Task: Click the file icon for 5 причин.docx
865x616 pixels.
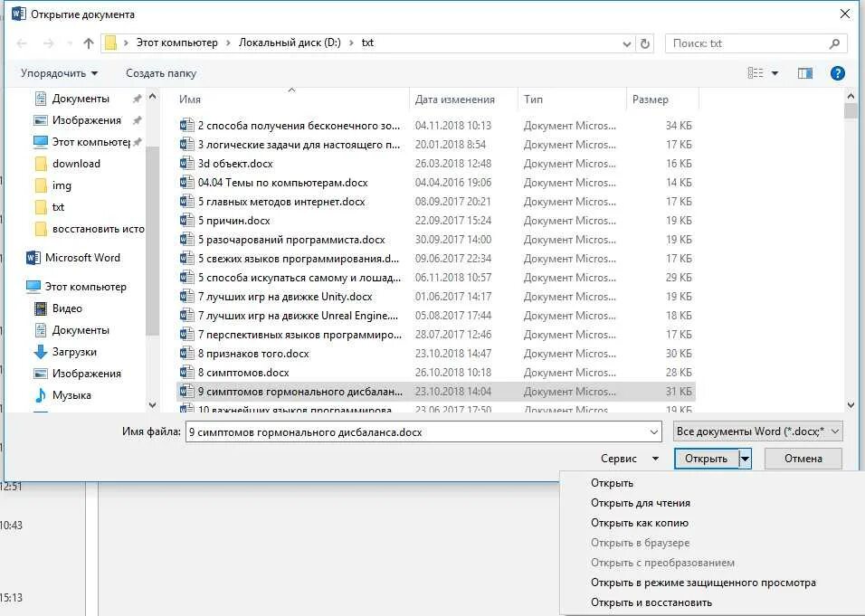Action: [x=186, y=220]
